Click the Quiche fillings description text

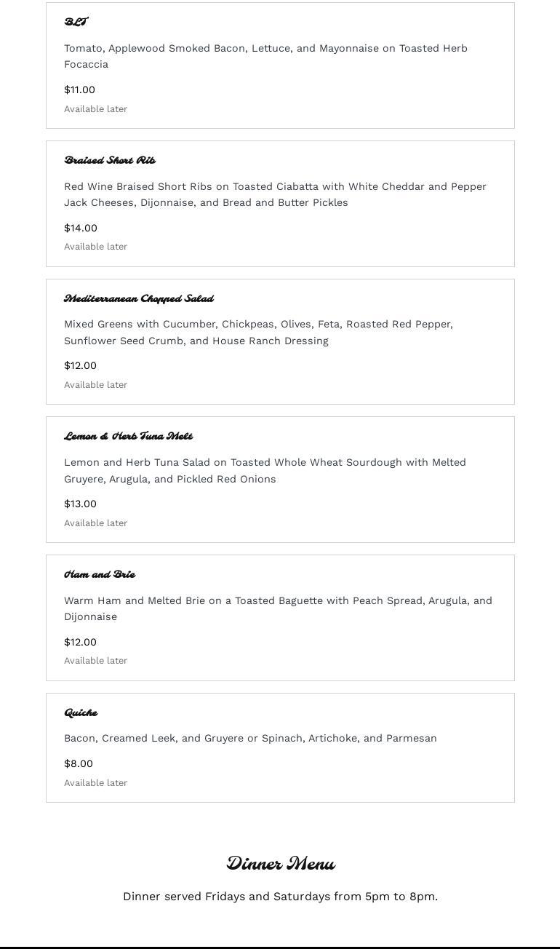point(250,738)
